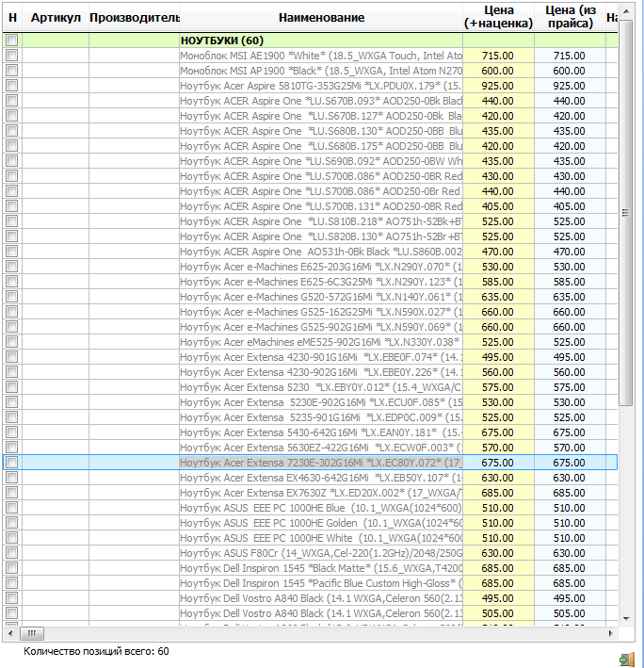Sort by the Артикул column header
Screen dimensions: 644x668
[56, 18]
